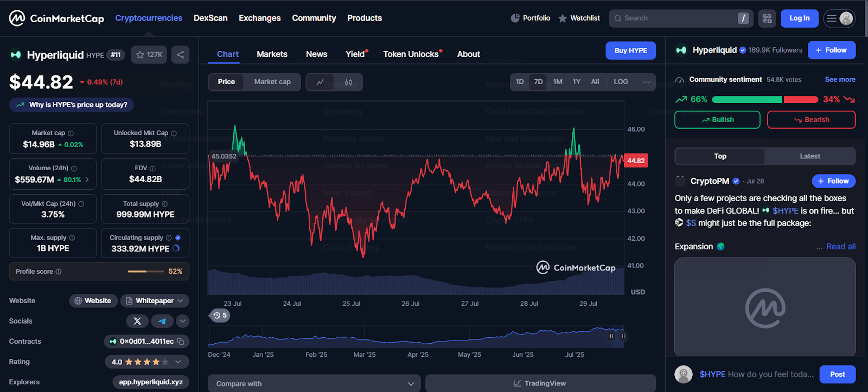868x392 pixels.
Task: Click the Profile score info icon
Action: point(59,272)
